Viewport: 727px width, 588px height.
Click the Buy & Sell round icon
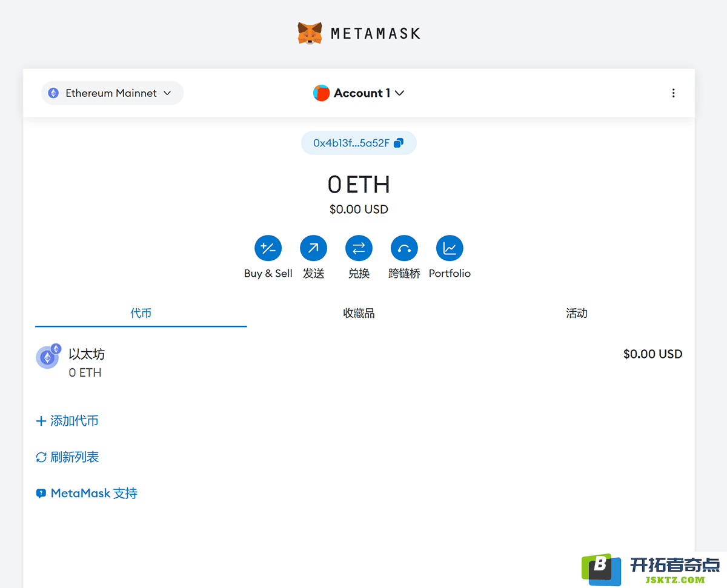coord(268,248)
